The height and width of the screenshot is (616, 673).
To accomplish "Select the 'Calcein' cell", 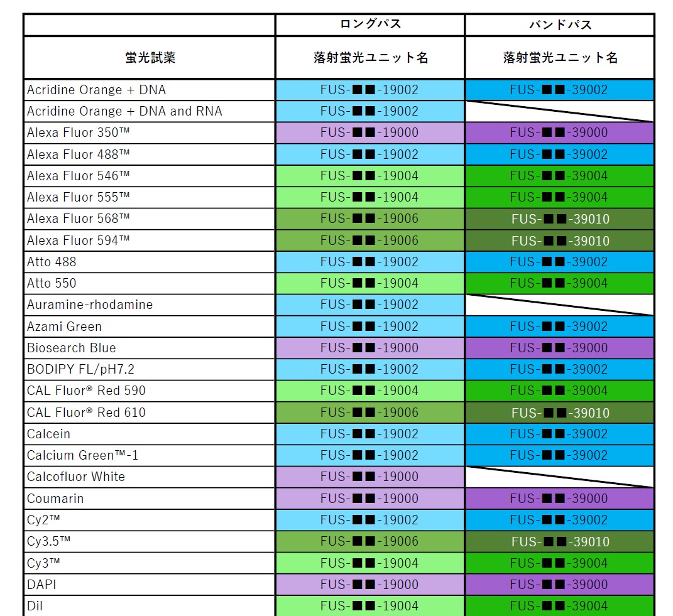I will pyautogui.click(x=150, y=434).
